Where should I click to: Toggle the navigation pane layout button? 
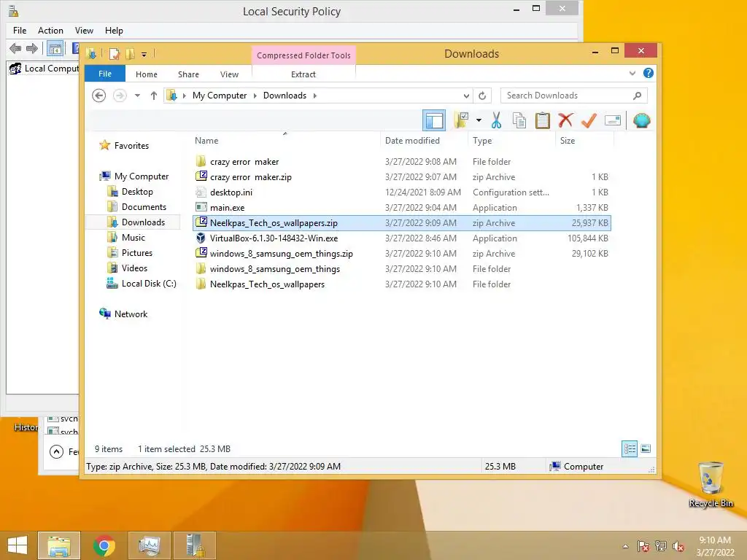434,120
